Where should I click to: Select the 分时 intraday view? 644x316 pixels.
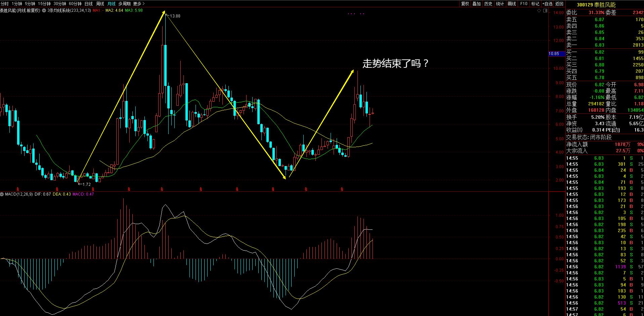coord(5,4)
